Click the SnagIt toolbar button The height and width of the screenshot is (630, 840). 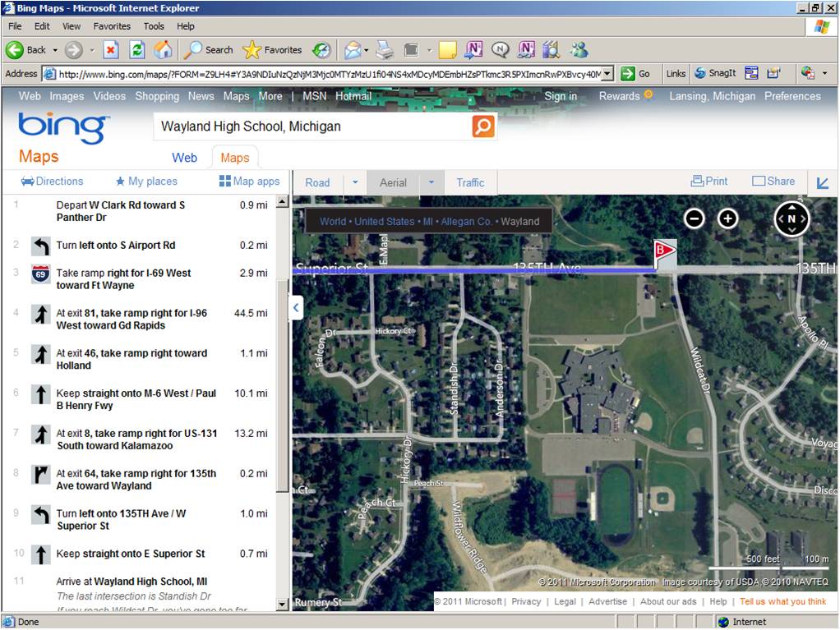coord(715,73)
